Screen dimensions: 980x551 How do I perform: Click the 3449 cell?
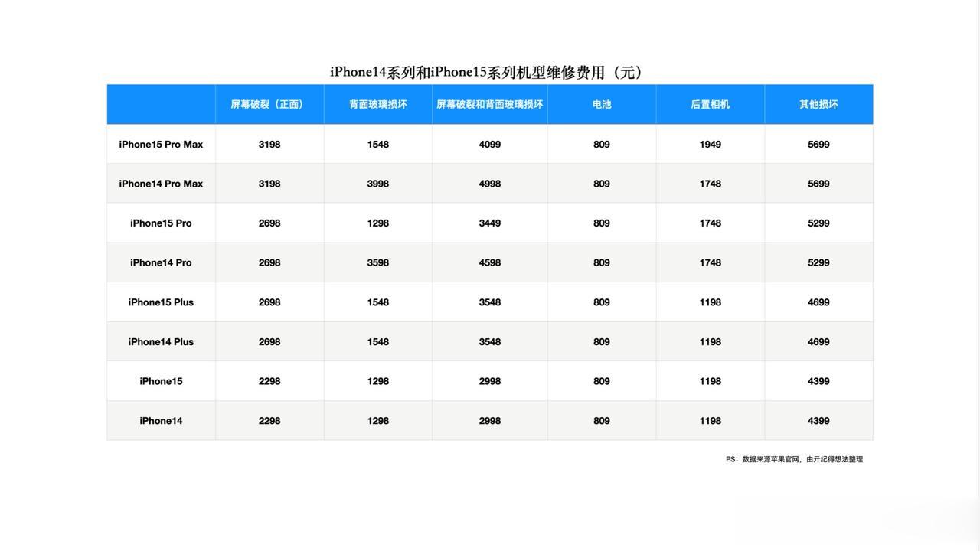click(x=490, y=223)
